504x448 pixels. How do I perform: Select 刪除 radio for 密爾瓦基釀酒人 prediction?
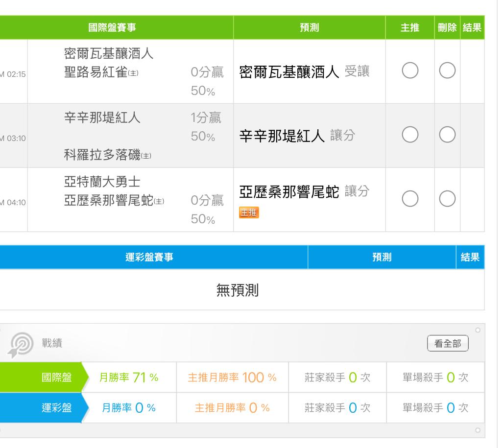click(x=447, y=71)
